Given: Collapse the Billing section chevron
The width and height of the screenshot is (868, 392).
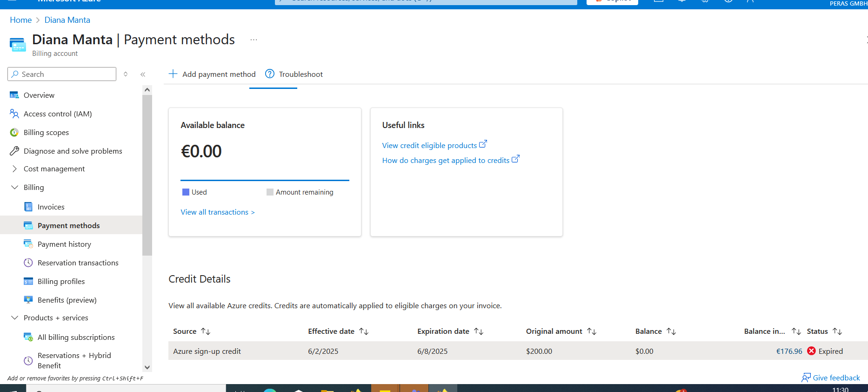Looking at the screenshot, I should [x=14, y=187].
